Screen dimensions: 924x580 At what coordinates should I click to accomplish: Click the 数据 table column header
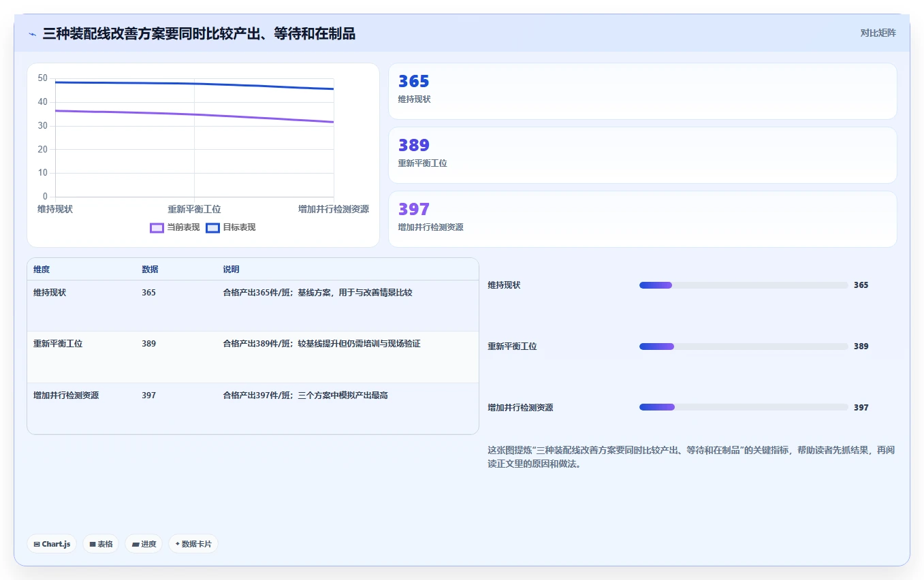(x=150, y=270)
